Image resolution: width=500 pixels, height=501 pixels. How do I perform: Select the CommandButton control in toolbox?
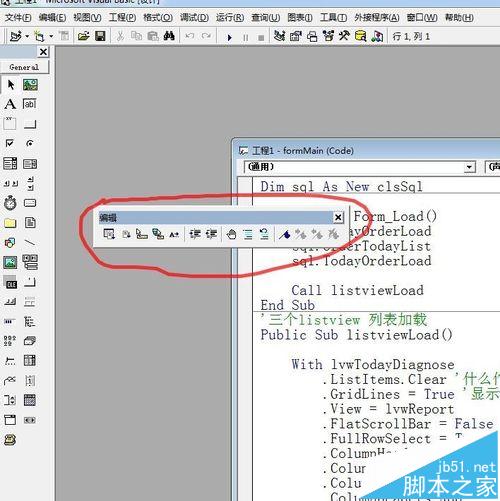(30, 125)
